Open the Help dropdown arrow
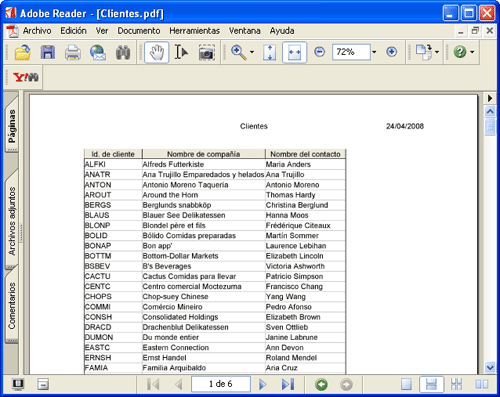Screen dimensions: 500x397 pos(472,52)
